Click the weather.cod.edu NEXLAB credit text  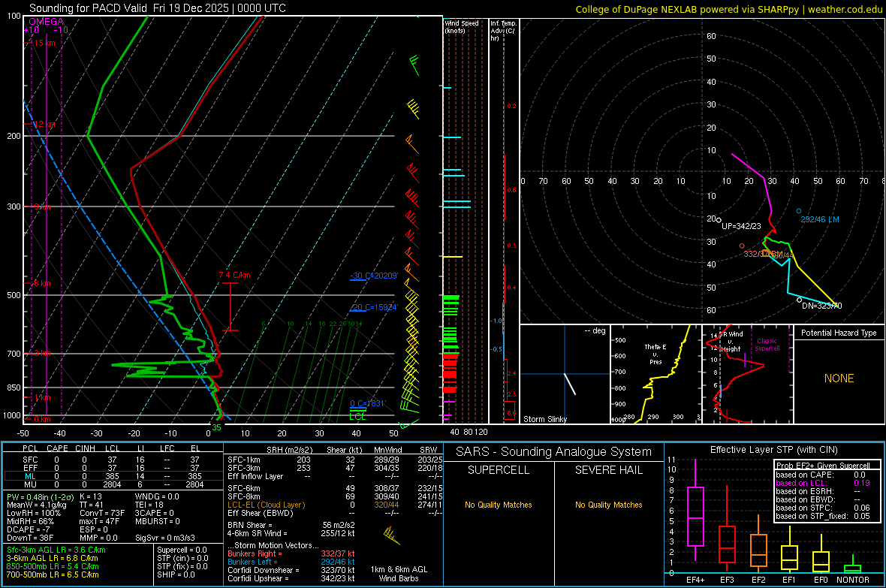point(728,9)
